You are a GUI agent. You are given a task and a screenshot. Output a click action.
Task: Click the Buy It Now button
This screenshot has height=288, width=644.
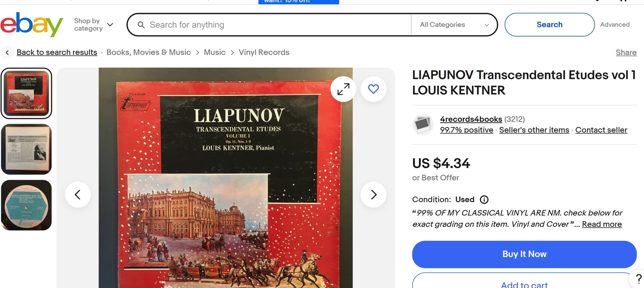click(x=524, y=254)
